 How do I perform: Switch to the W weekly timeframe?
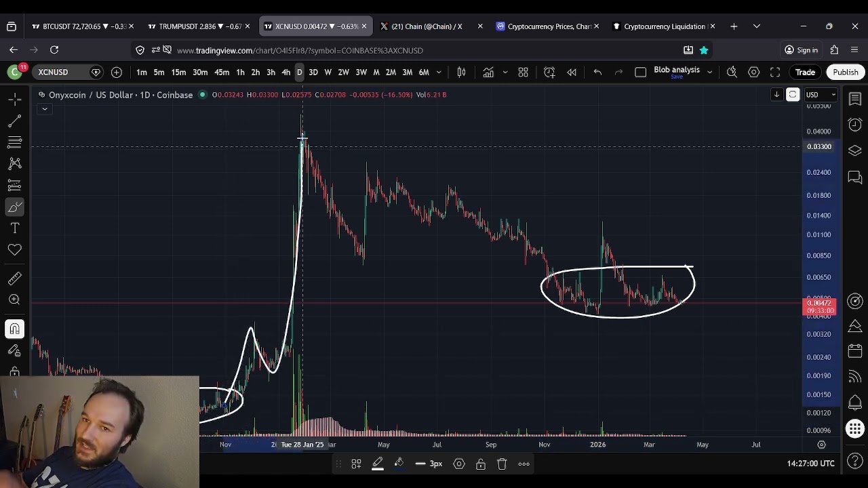tap(328, 73)
